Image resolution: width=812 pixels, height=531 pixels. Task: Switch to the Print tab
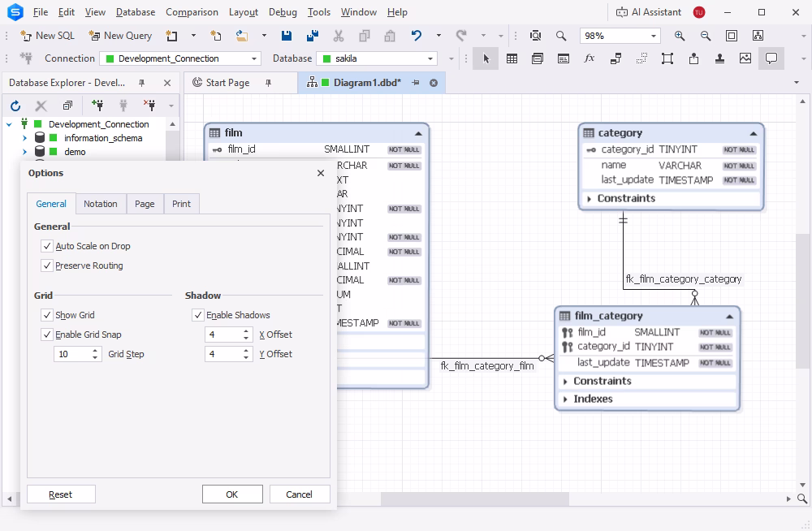[181, 204]
